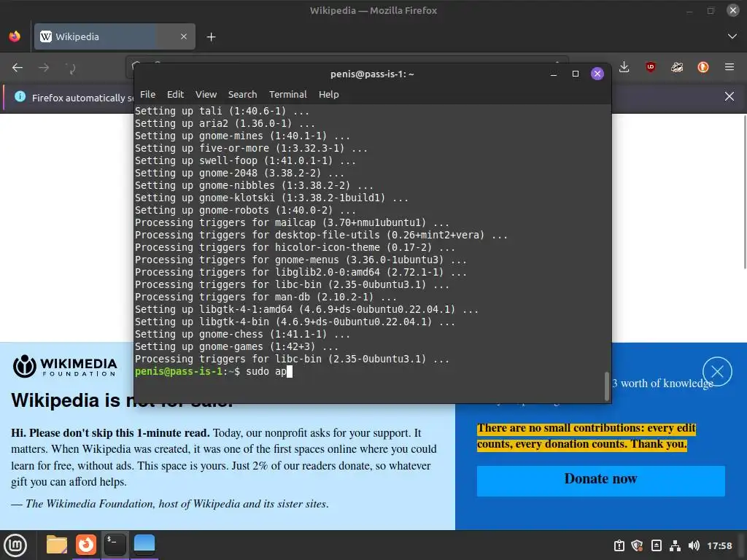Click the info icon in the Firefox notification bar

click(20, 97)
